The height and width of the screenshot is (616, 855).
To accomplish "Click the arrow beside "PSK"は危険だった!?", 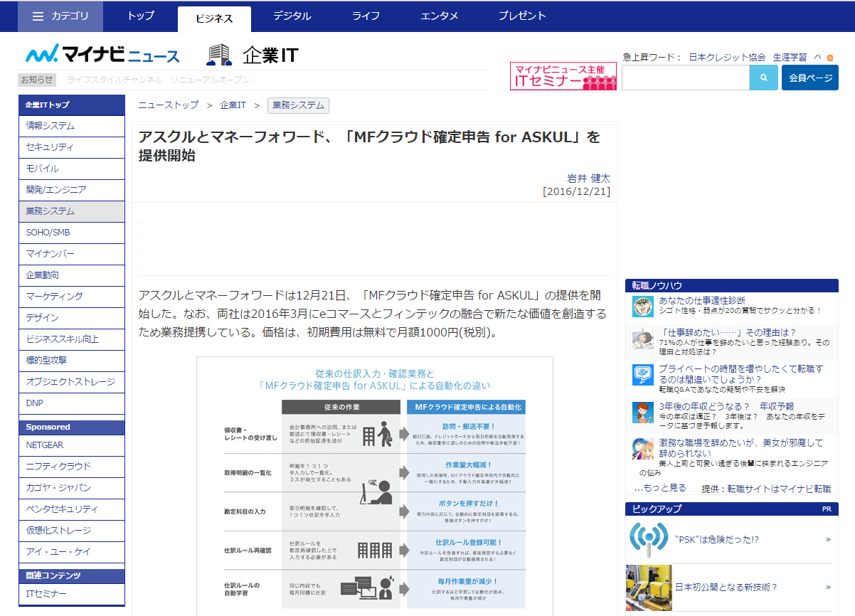I will click(828, 540).
